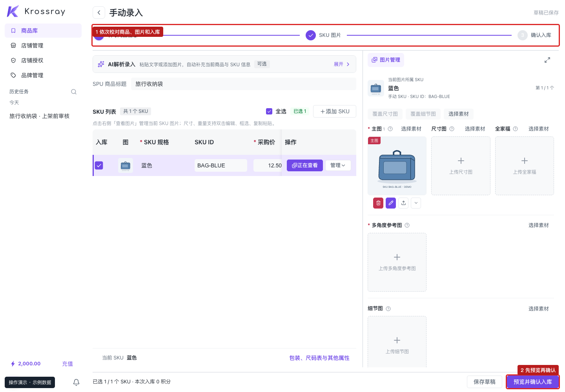This screenshot has height=392, width=565.
Task: Click the AI解析录入 sparkle icon
Action: pos(101,64)
